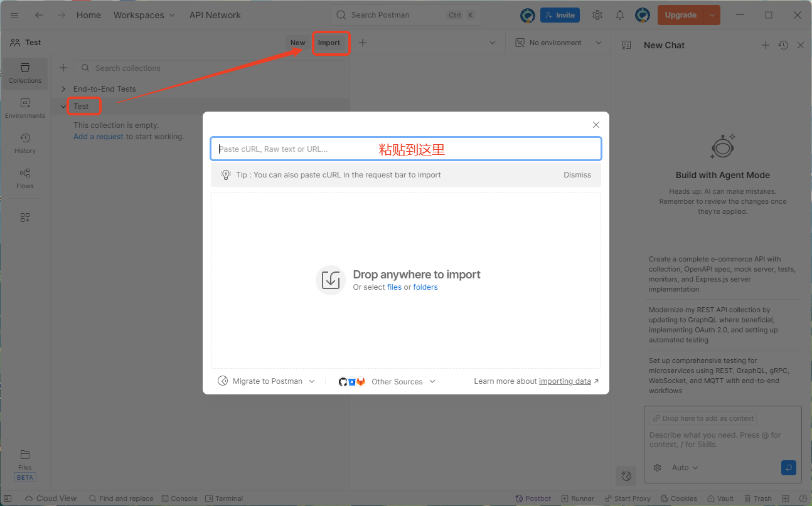The width and height of the screenshot is (812, 506).
Task: Open tab list chevron next to plus tab
Action: click(492, 43)
